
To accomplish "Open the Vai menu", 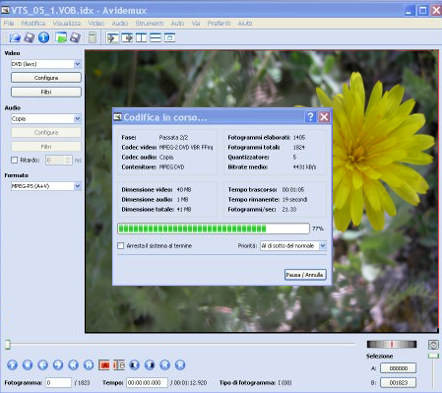I will pos(196,23).
